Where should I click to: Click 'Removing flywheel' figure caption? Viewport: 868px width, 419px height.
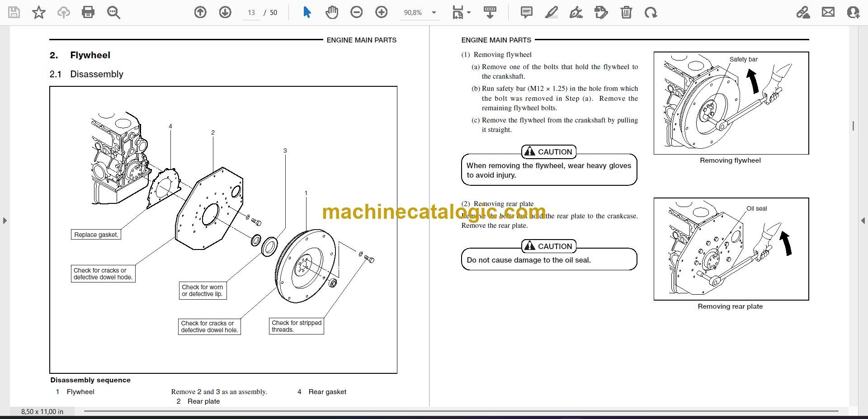coord(730,160)
